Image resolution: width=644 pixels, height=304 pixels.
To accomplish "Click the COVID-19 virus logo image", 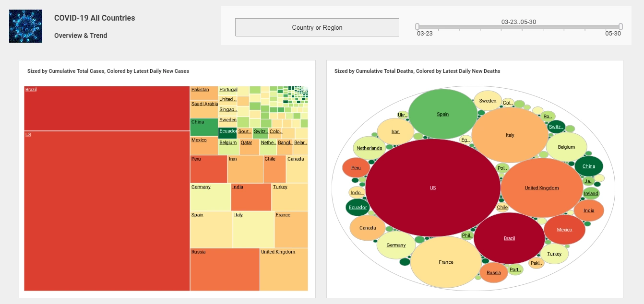I will 25,26.
